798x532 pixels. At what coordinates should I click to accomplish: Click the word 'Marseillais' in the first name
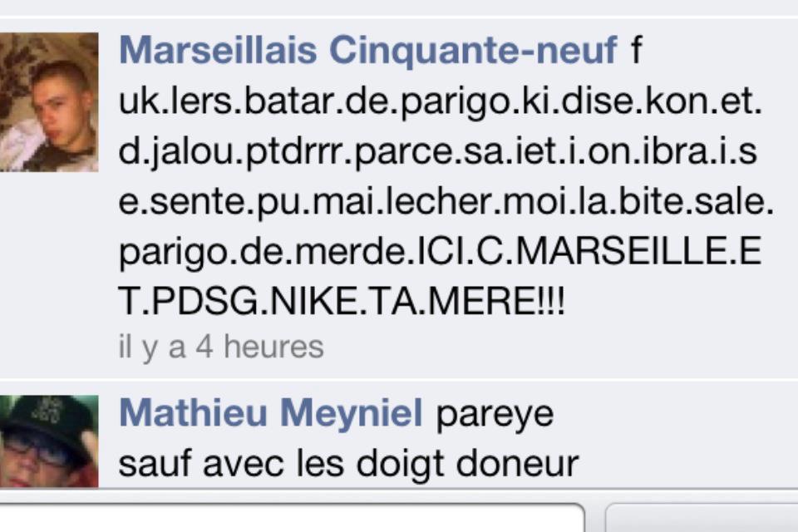click(x=218, y=51)
